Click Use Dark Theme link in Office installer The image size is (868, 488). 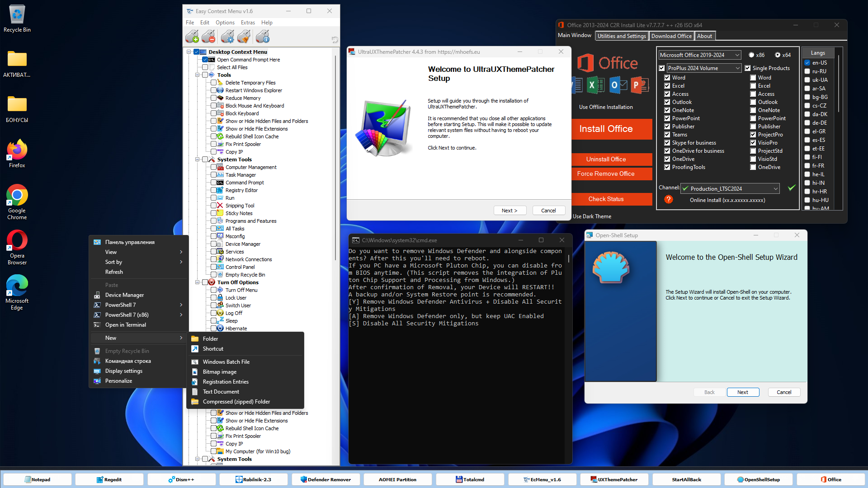click(x=592, y=216)
